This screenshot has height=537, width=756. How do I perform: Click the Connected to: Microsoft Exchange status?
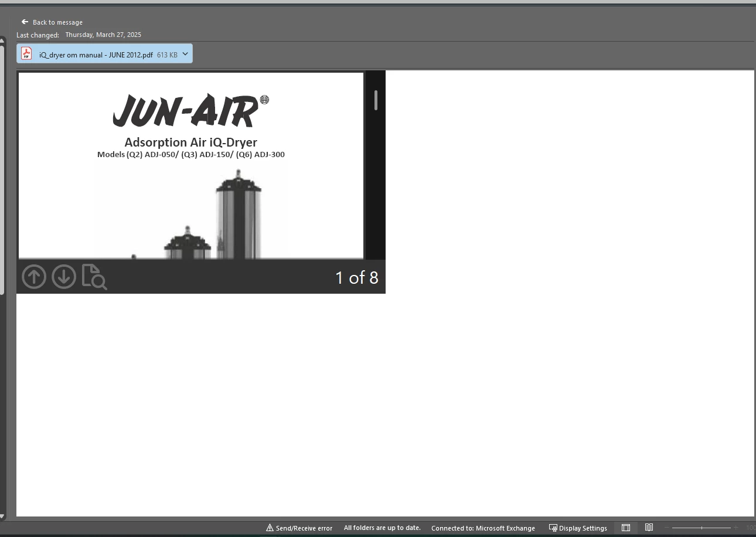tap(483, 528)
